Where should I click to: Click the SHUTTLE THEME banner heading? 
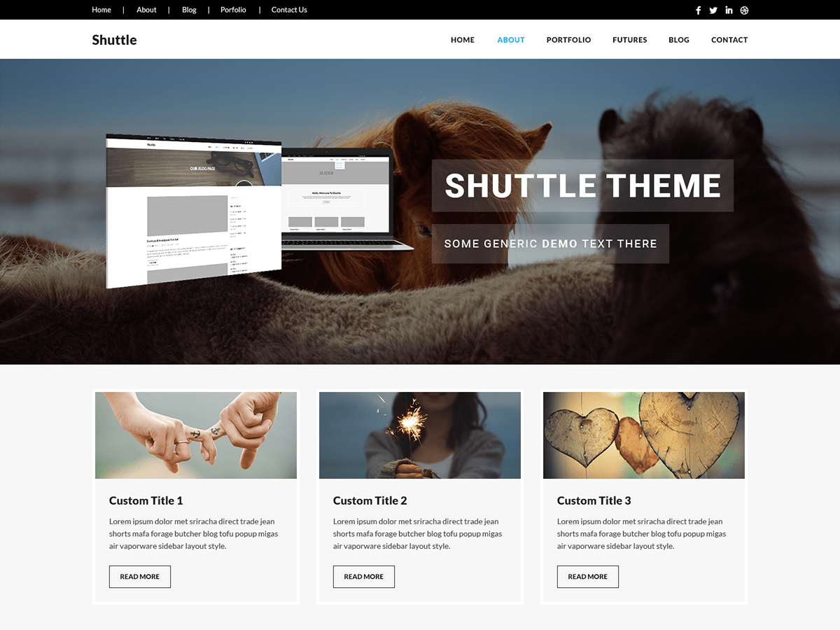(583, 185)
